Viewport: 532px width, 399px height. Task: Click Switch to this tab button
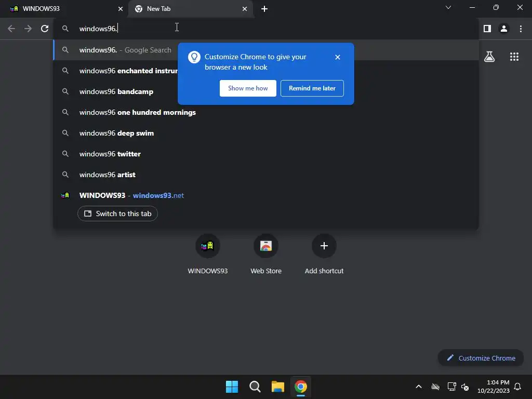click(117, 214)
